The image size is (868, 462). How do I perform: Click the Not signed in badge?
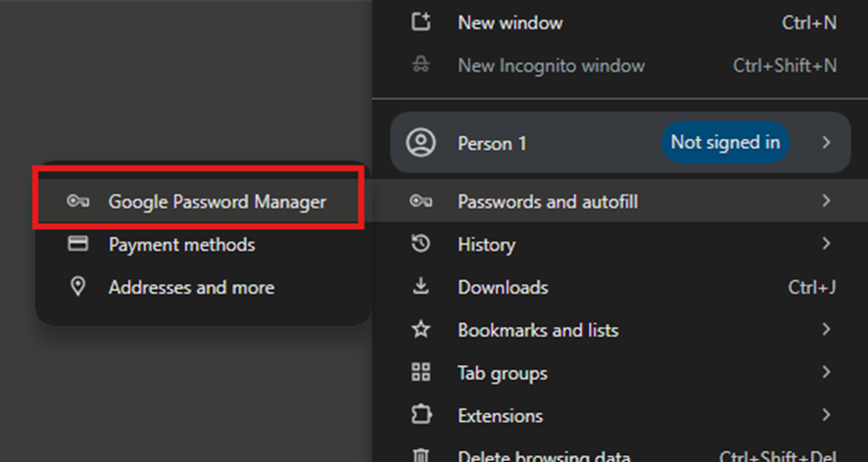[725, 143]
